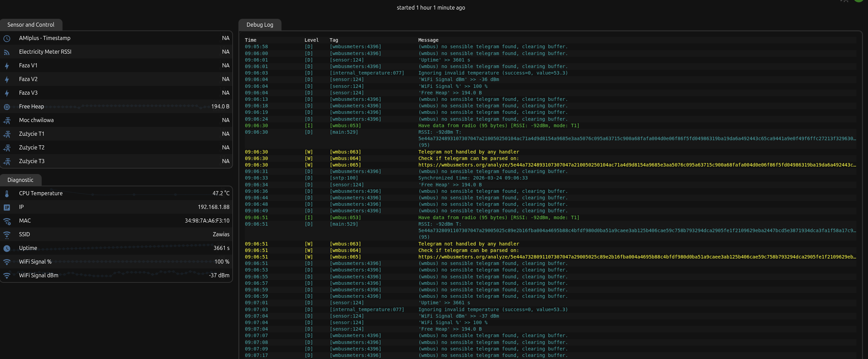Viewport: 868px width, 359px height.
Task: Open the Debug Log tab
Action: click(260, 25)
